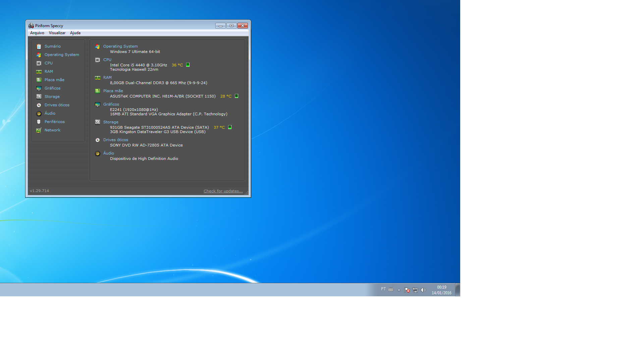Click the motherboard temperature indicator icon
Screen dimensions: 644x362
(x=236, y=96)
